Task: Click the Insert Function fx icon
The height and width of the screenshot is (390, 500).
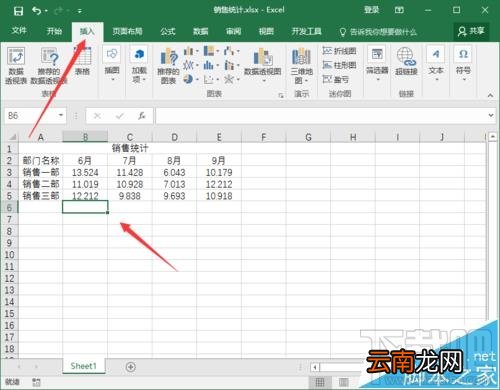Action: pyautogui.click(x=142, y=116)
